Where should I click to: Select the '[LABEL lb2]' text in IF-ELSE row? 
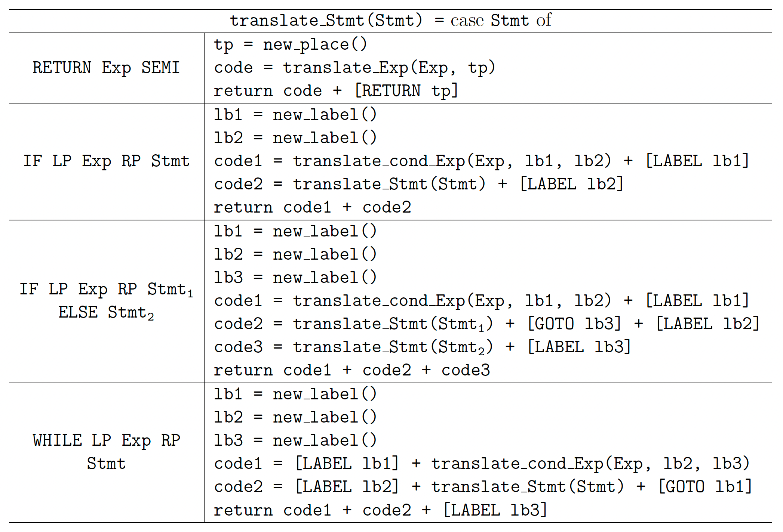[708, 324]
